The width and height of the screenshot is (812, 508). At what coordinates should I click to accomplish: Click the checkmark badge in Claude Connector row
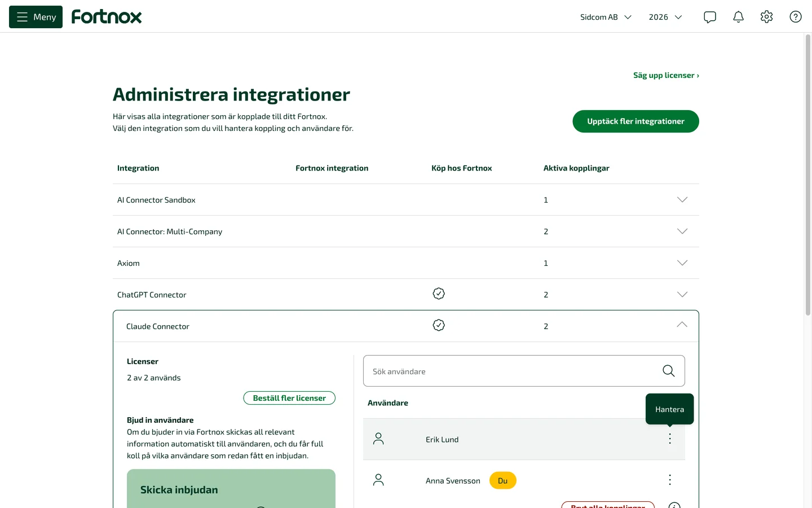pos(439,325)
